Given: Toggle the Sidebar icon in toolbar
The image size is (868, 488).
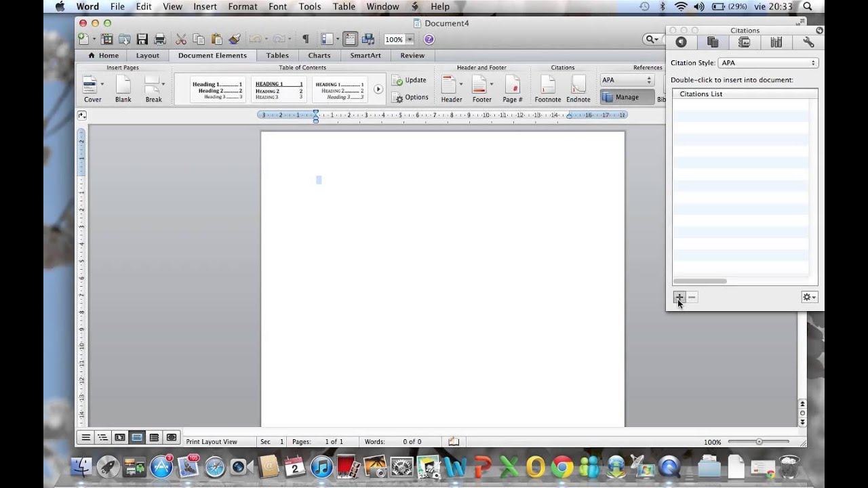Looking at the screenshot, I should 327,39.
